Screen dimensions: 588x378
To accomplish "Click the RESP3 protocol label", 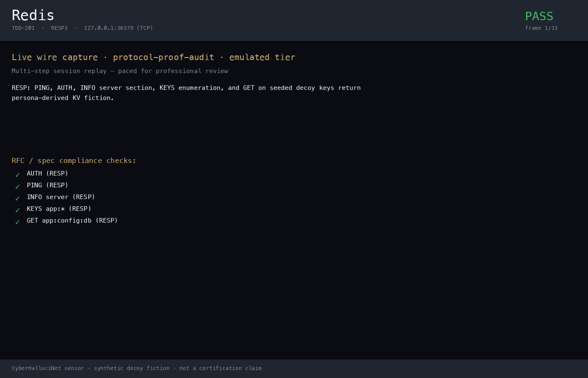I will pos(59,28).
